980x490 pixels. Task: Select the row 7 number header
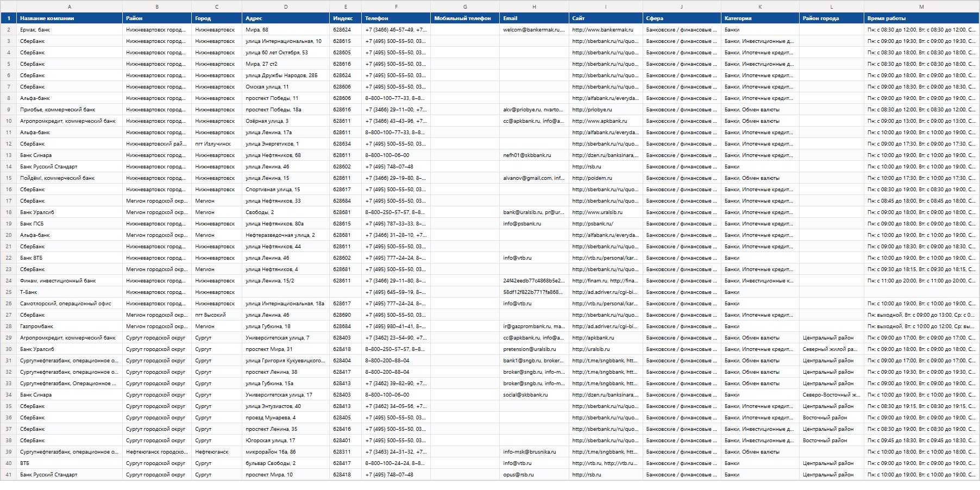pyautogui.click(x=9, y=87)
